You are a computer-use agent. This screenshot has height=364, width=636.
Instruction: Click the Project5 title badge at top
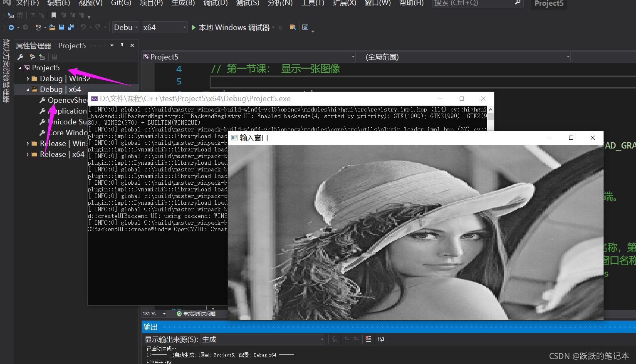click(x=549, y=4)
